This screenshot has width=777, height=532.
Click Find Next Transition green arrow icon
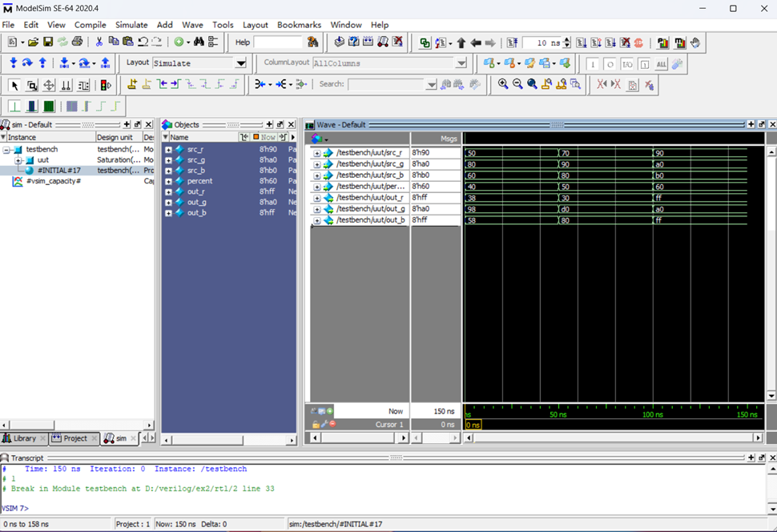point(175,84)
